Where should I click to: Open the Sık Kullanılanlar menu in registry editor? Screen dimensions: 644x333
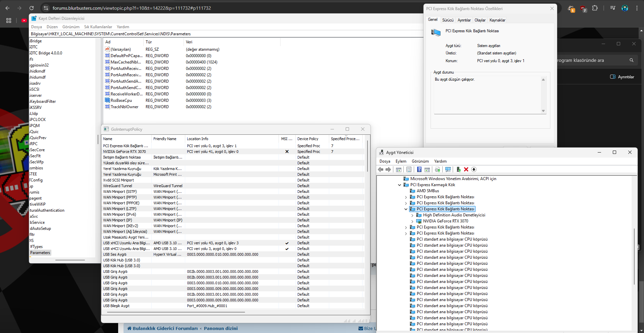point(98,27)
